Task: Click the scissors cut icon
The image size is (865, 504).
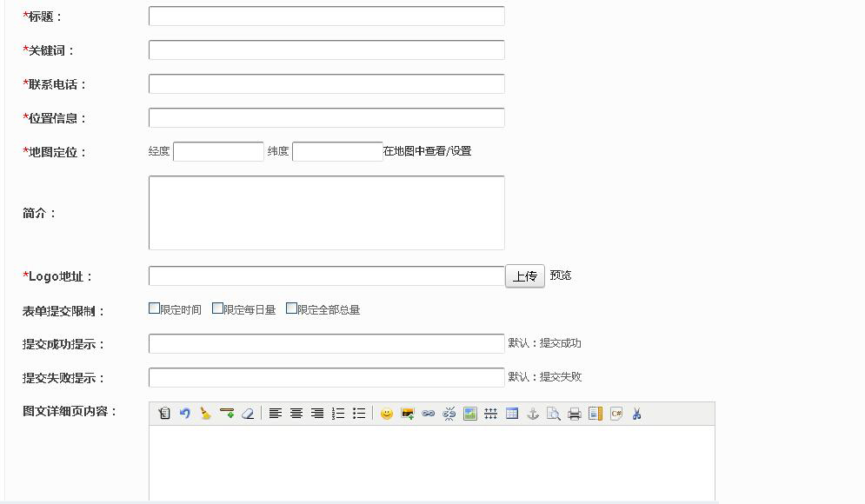Action: coord(636,414)
